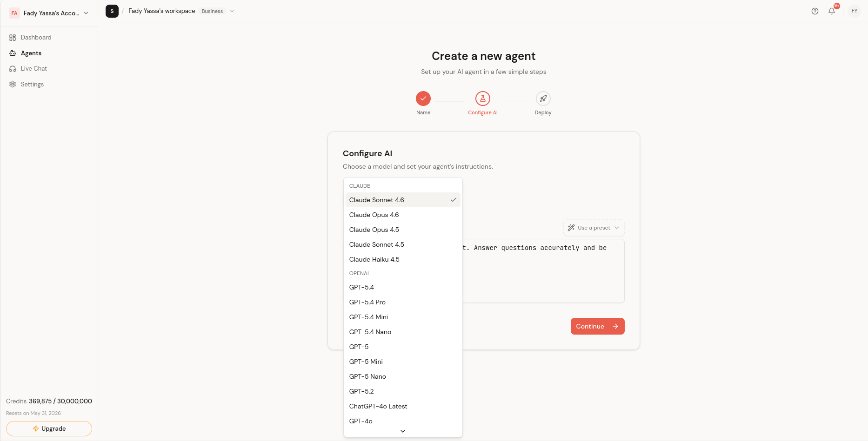Pick Claude Haiku 4.5 model

(403, 259)
